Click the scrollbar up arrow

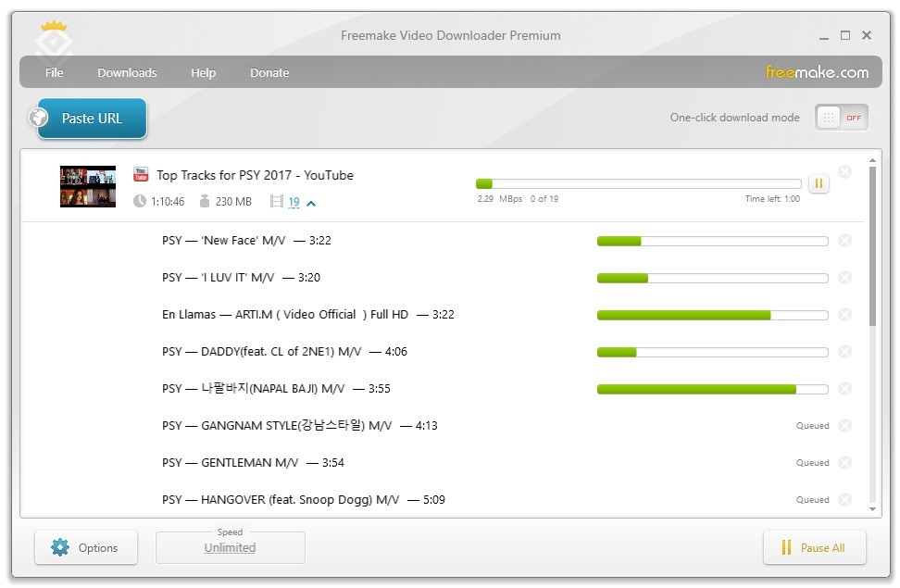pyautogui.click(x=872, y=161)
